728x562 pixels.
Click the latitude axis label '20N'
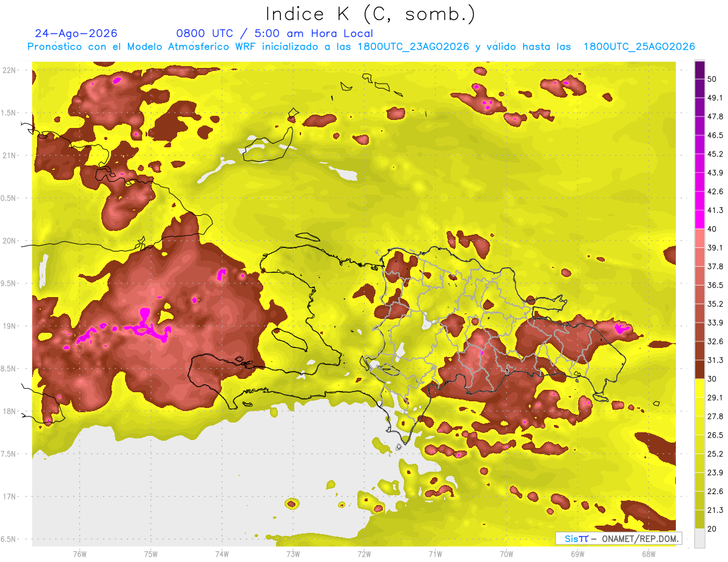pyautogui.click(x=9, y=241)
